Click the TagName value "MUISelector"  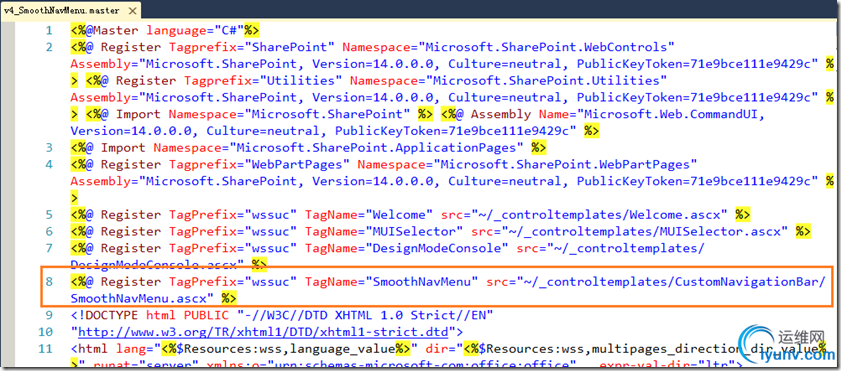point(414,231)
